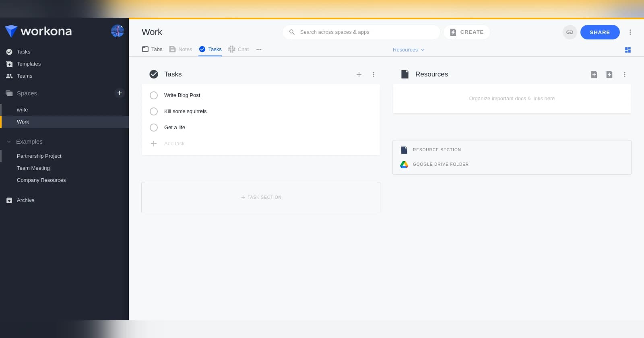
Task: Click the SHARE button
Action: 600,32
